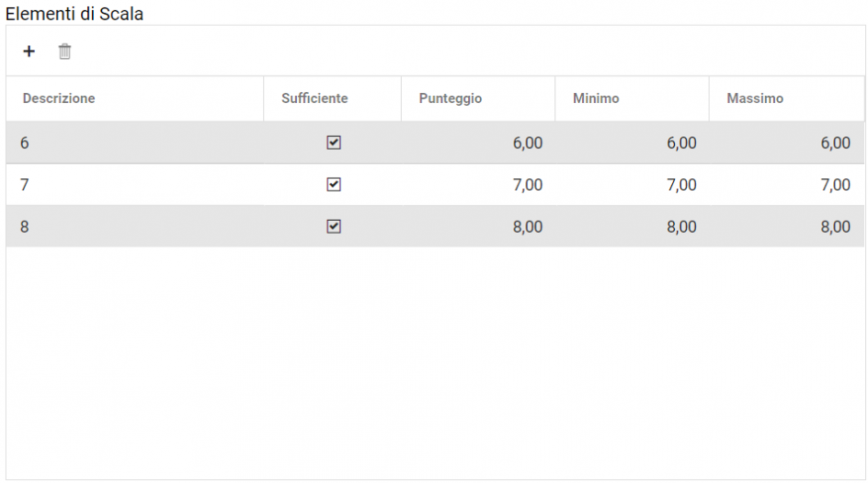The height and width of the screenshot is (483, 868).
Task: Select the Descrizione cell with value 8
Action: tap(25, 227)
